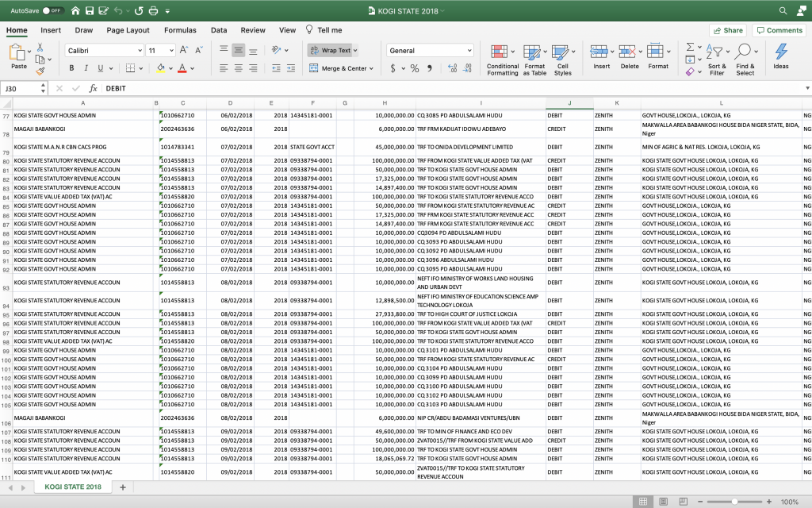812x508 pixels.
Task: Open the Merge & Center dropdown arrow
Action: click(373, 68)
